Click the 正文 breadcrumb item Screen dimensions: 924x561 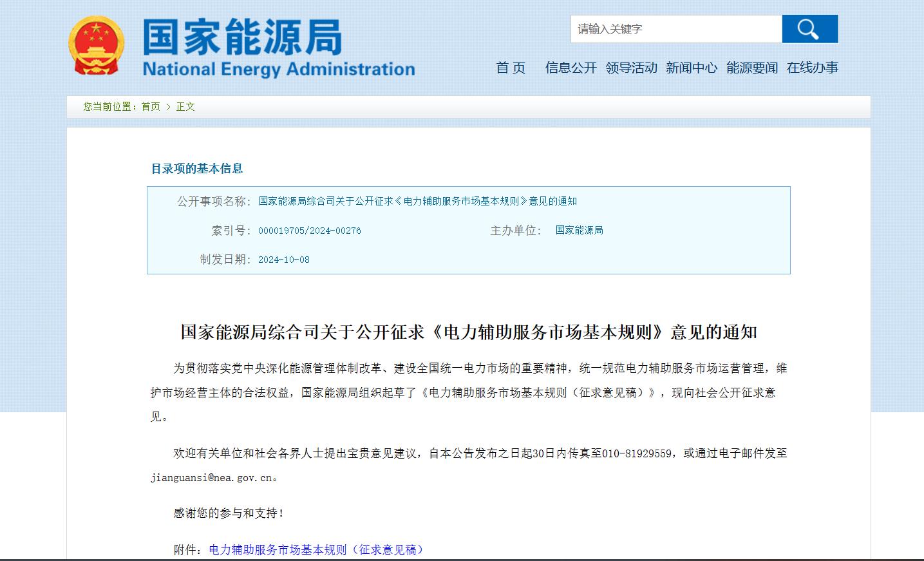pos(185,107)
